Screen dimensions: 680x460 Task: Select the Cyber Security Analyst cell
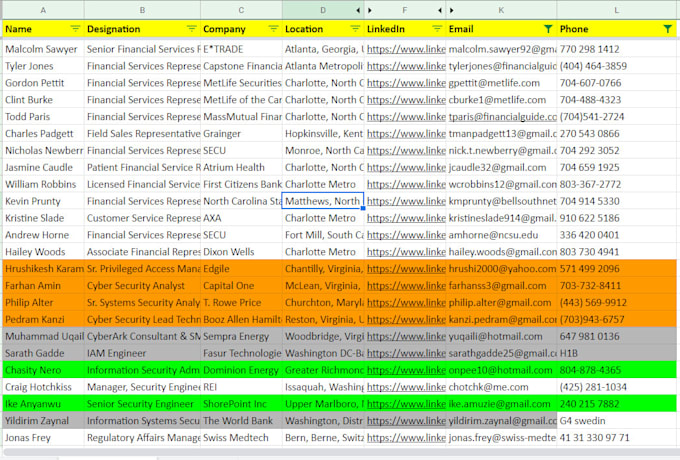coord(142,286)
